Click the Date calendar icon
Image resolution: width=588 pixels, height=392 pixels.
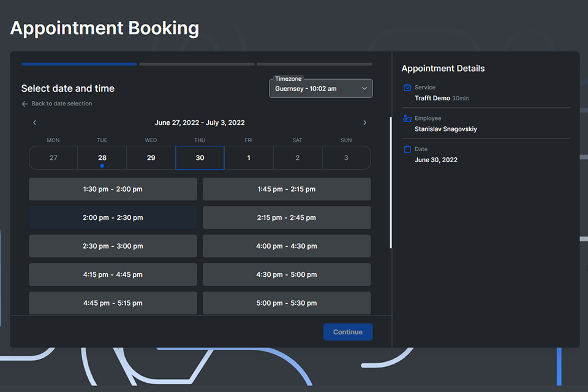click(407, 149)
